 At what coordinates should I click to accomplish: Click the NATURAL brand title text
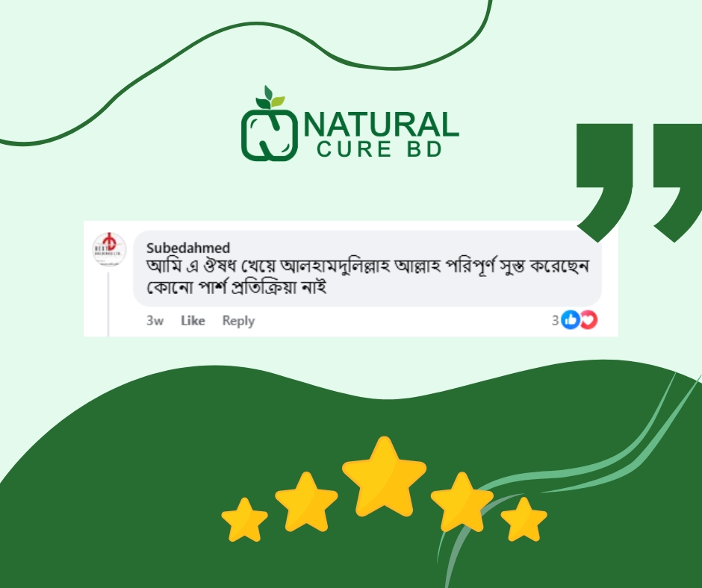point(381,125)
